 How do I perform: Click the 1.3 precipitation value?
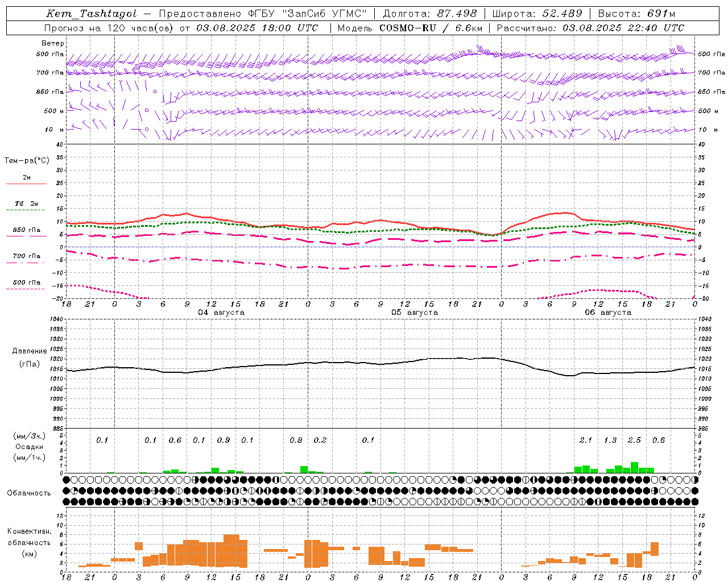point(610,440)
